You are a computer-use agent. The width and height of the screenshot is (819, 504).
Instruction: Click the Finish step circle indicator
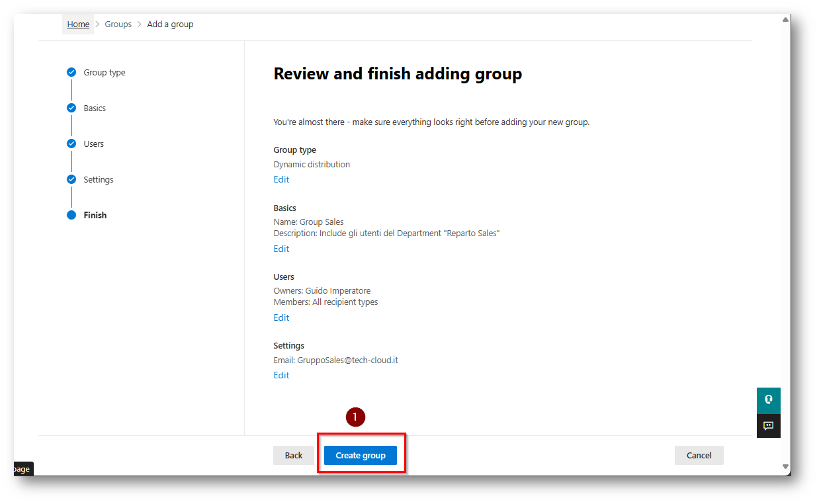click(71, 216)
